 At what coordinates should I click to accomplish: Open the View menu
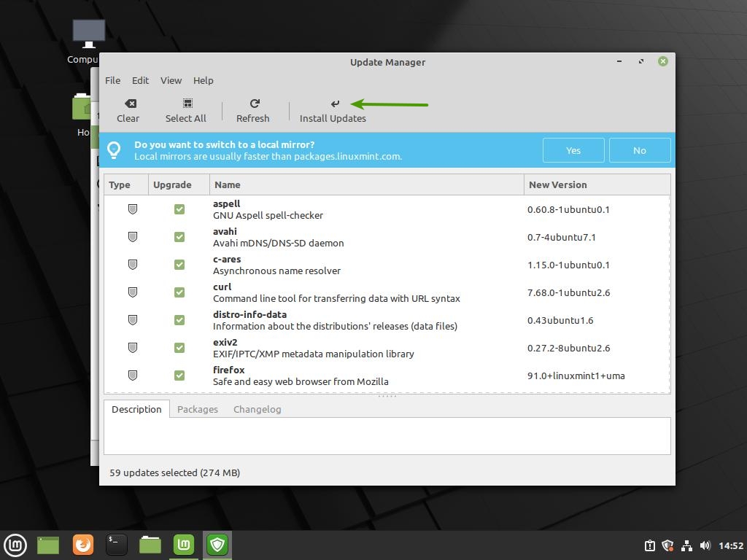171,80
